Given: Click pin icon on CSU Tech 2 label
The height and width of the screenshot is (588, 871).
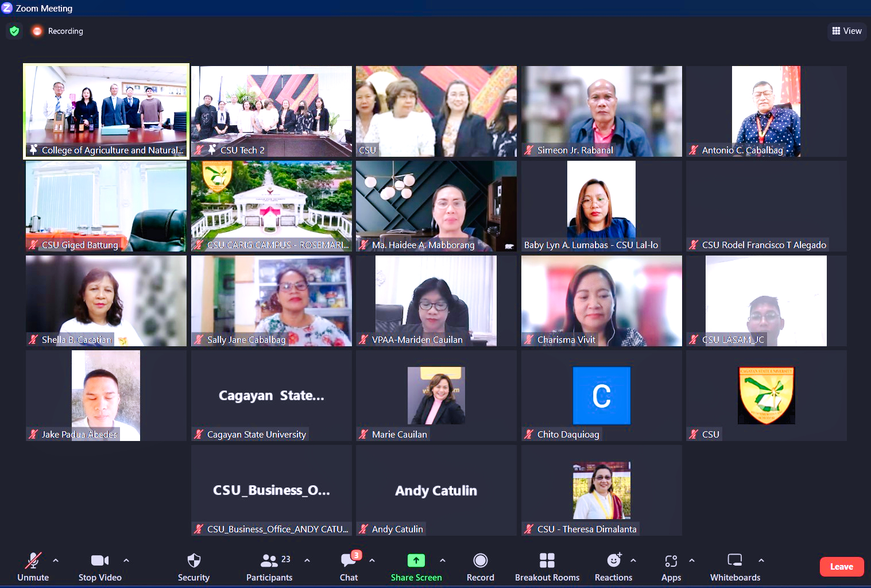Looking at the screenshot, I should pos(212,150).
